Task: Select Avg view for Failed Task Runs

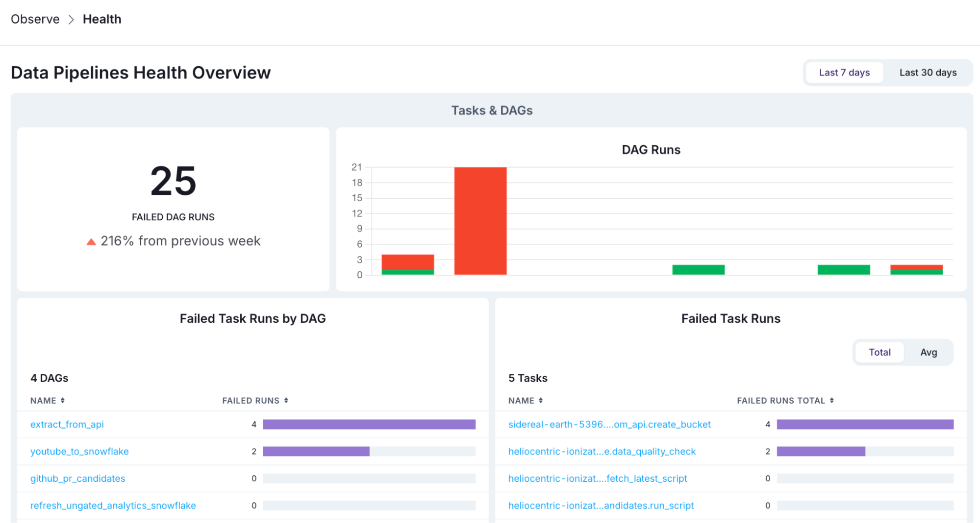Action: (x=929, y=352)
